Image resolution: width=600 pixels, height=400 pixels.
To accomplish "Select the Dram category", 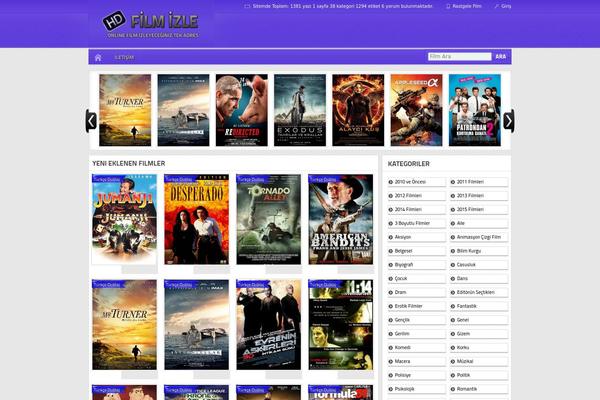I will 417,292.
